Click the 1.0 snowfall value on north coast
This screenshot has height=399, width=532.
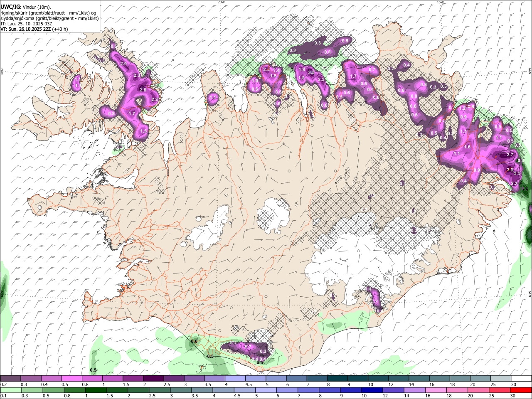pos(255,81)
